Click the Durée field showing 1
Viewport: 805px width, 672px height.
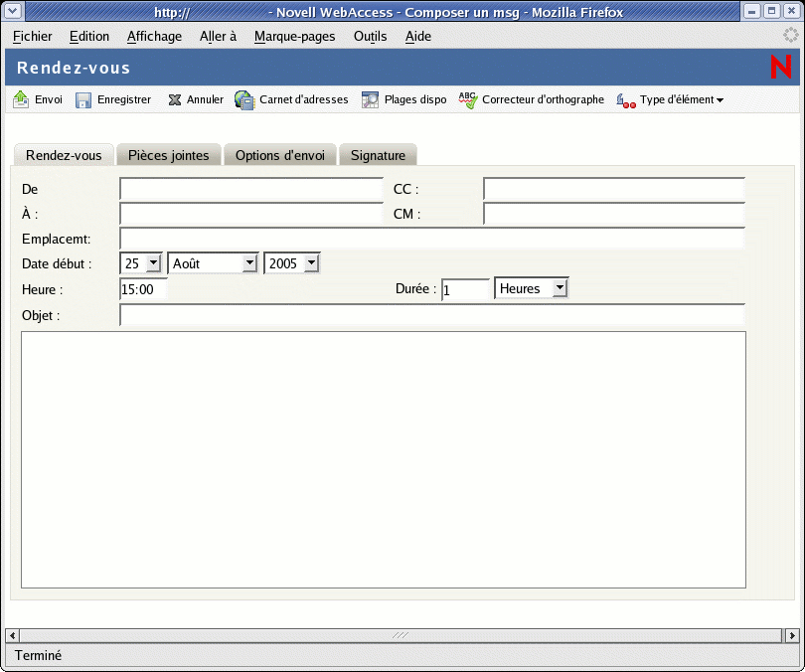pyautogui.click(x=465, y=289)
